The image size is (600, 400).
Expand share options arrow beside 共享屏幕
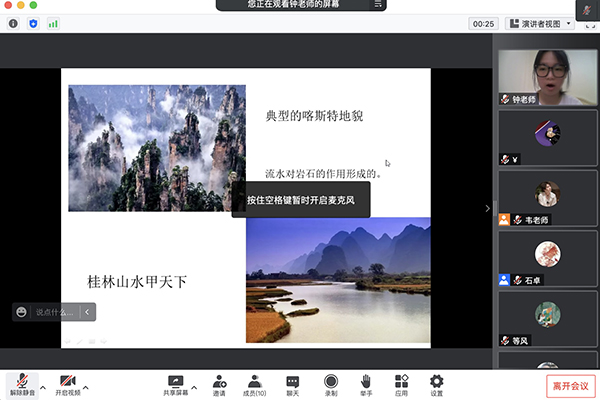click(x=194, y=388)
